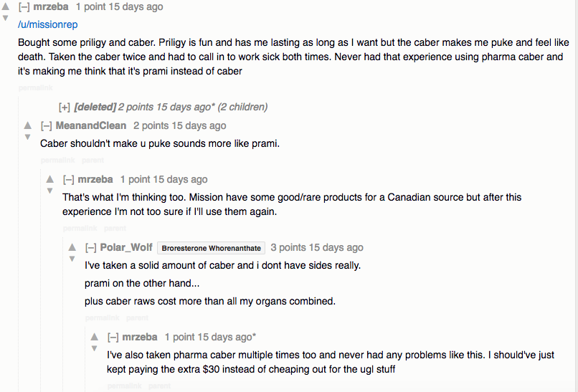Downvote mrzeba's reply about the extra $30
The image size is (578, 392).
pyautogui.click(x=95, y=348)
